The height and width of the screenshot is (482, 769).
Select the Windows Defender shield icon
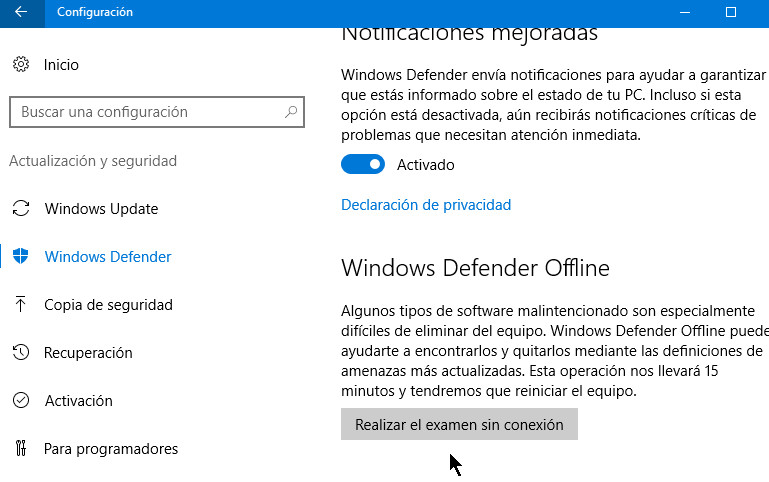[x=21, y=256]
